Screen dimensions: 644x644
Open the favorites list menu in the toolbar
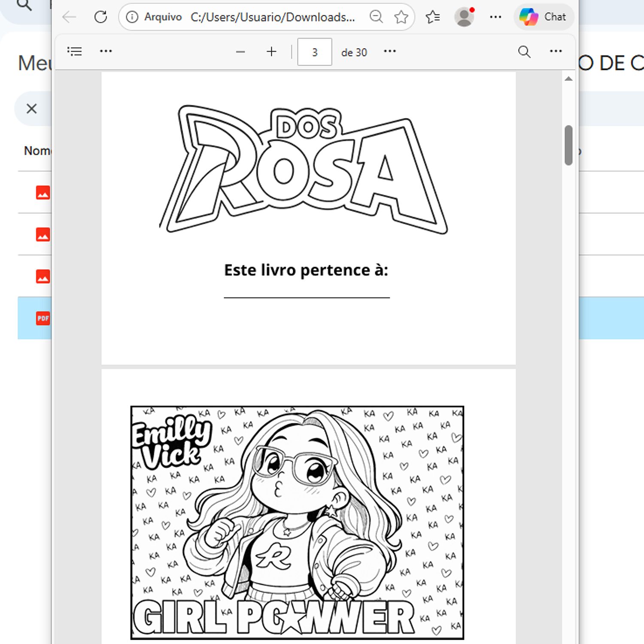tap(433, 17)
